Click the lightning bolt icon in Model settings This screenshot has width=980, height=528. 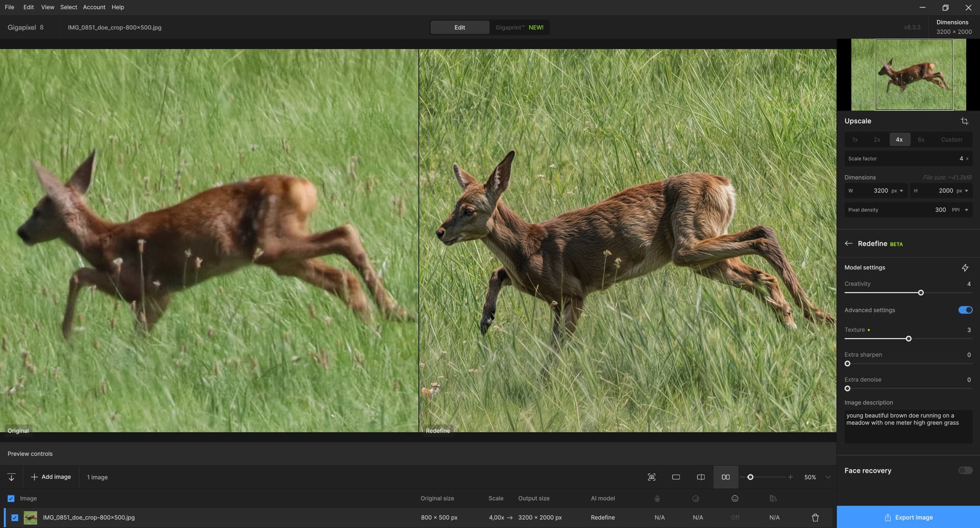tap(965, 268)
